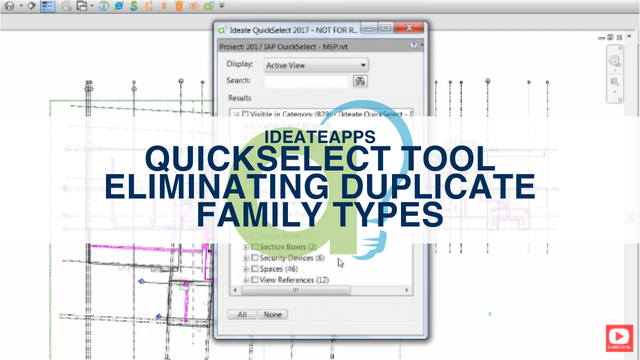The image size is (640, 360).
Task: Maximize the Ideate QuickSelect dialog
Action: (386, 28)
